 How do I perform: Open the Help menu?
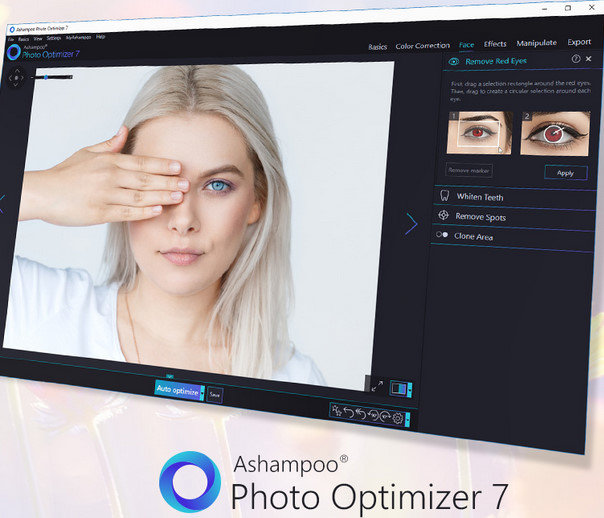point(101,37)
